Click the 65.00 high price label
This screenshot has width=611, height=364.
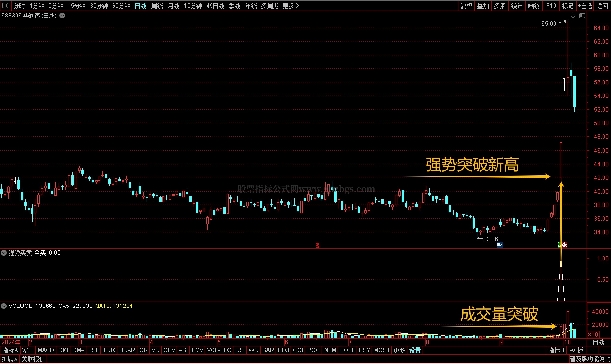[x=549, y=24]
